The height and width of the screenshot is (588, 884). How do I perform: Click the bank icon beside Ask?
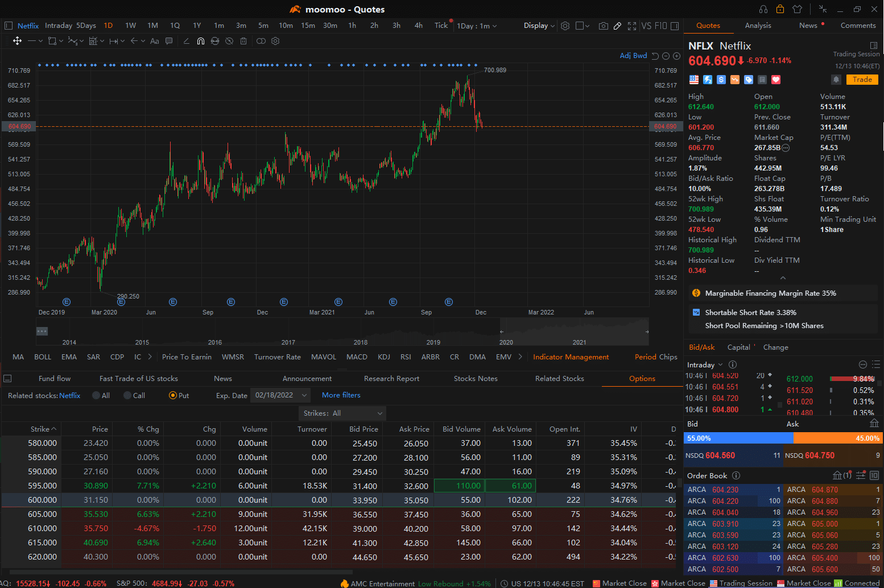(874, 423)
